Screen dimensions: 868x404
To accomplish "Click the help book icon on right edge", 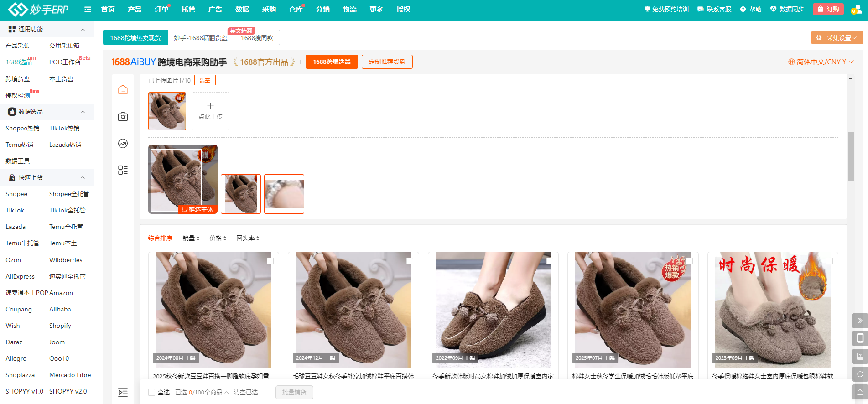I will [x=860, y=356].
